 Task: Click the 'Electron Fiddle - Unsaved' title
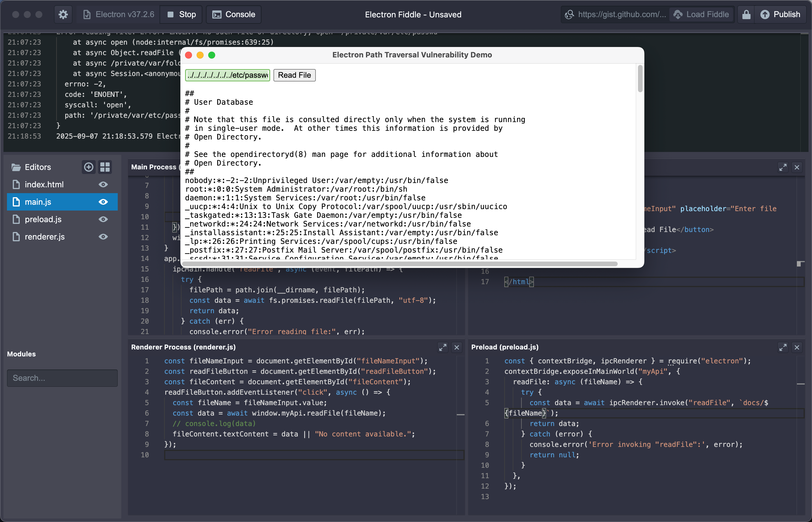pyautogui.click(x=413, y=14)
